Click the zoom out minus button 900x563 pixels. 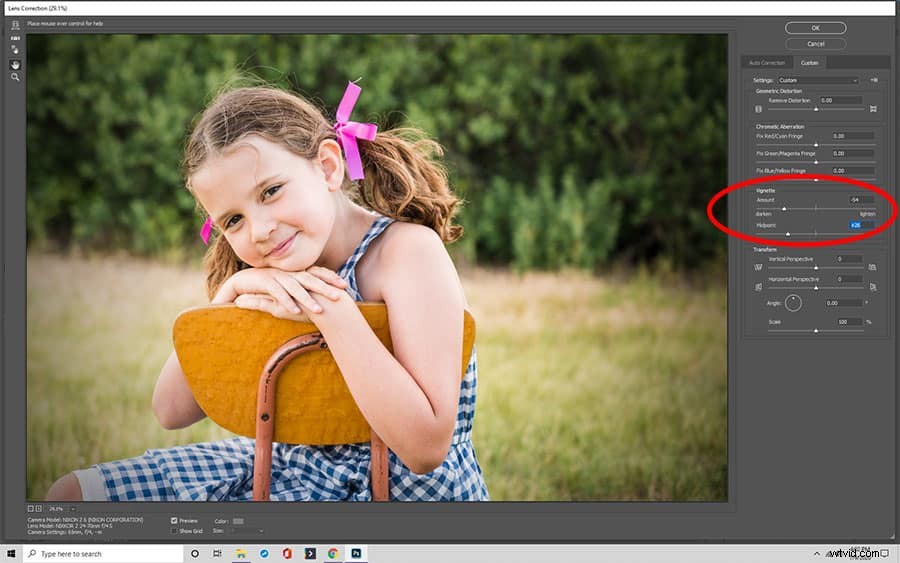pyautogui.click(x=31, y=508)
